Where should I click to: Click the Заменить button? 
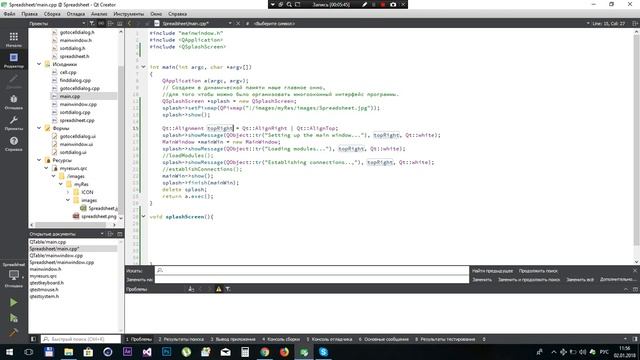(x=482, y=280)
